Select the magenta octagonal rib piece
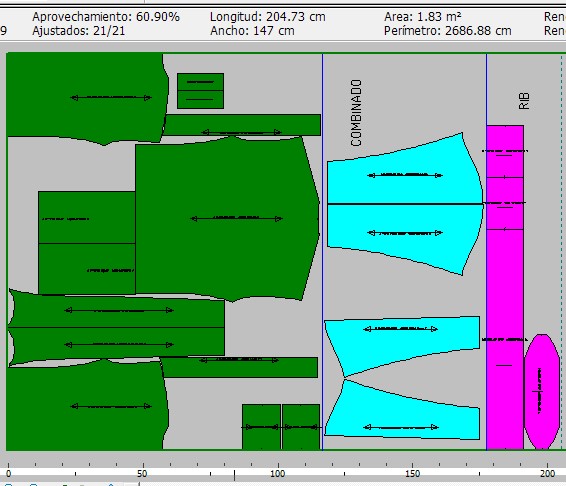 coord(542,391)
